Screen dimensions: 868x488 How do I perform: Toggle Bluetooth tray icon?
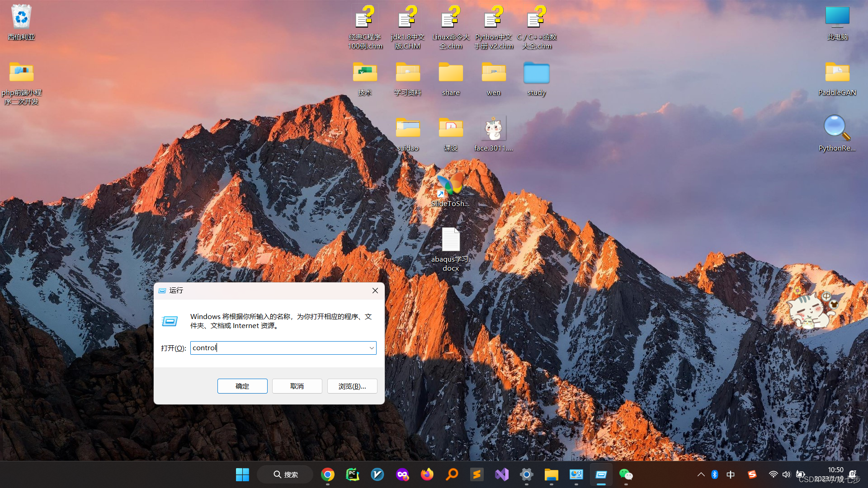pos(715,474)
